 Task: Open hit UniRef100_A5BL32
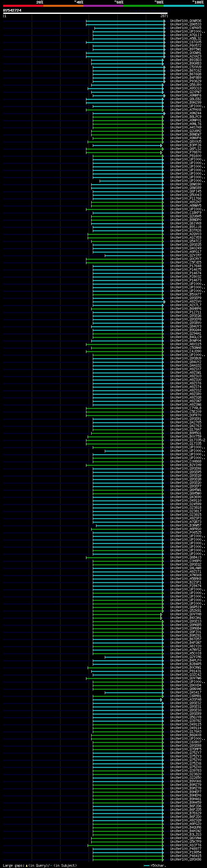pyautogui.click(x=186, y=38)
